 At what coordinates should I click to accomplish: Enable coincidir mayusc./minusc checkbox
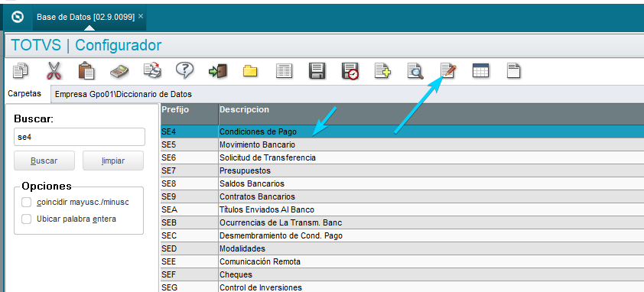(x=26, y=202)
